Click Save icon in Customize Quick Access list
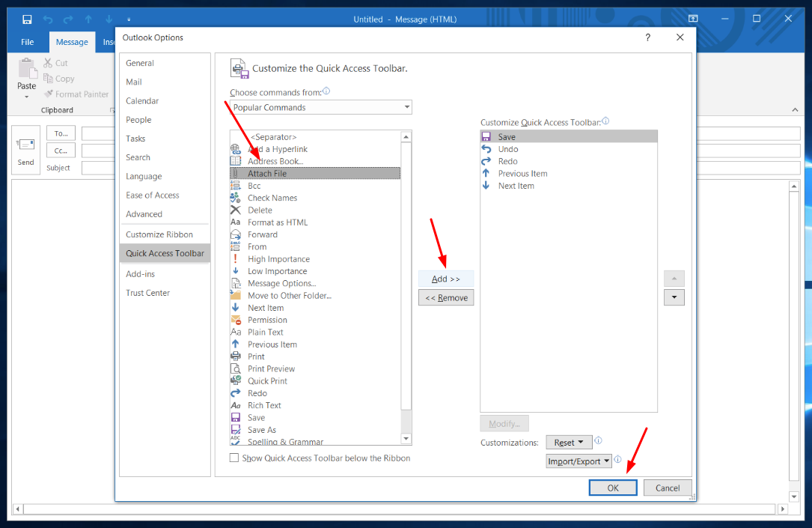 click(x=486, y=137)
